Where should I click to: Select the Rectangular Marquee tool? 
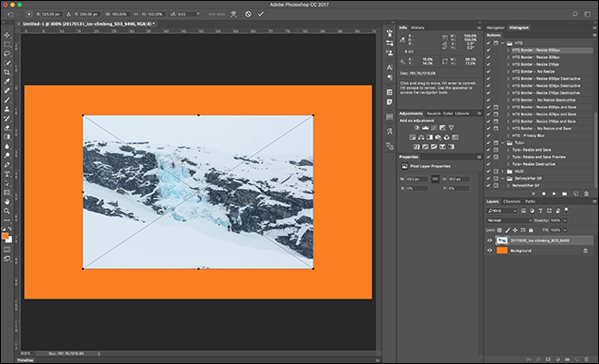tap(6, 44)
